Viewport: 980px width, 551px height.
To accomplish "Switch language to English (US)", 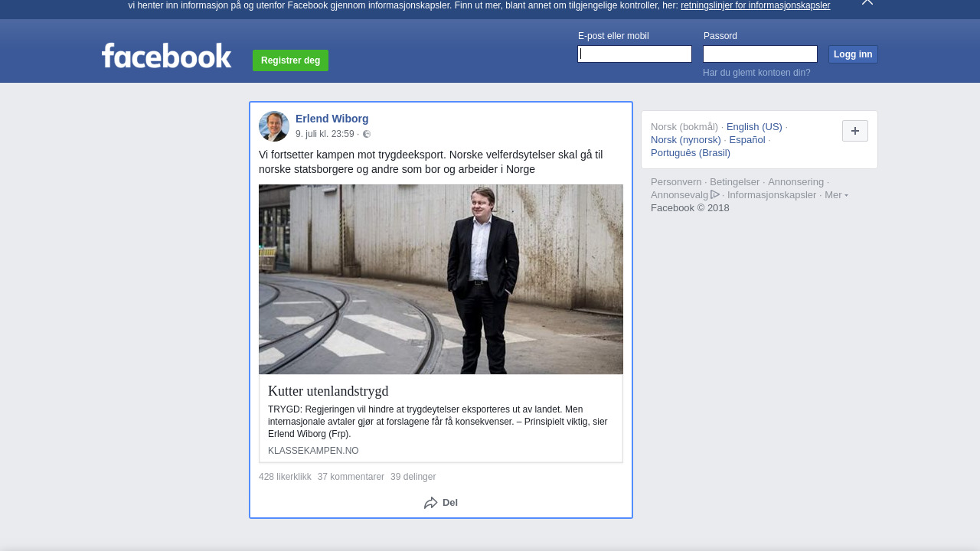I will click(x=754, y=127).
